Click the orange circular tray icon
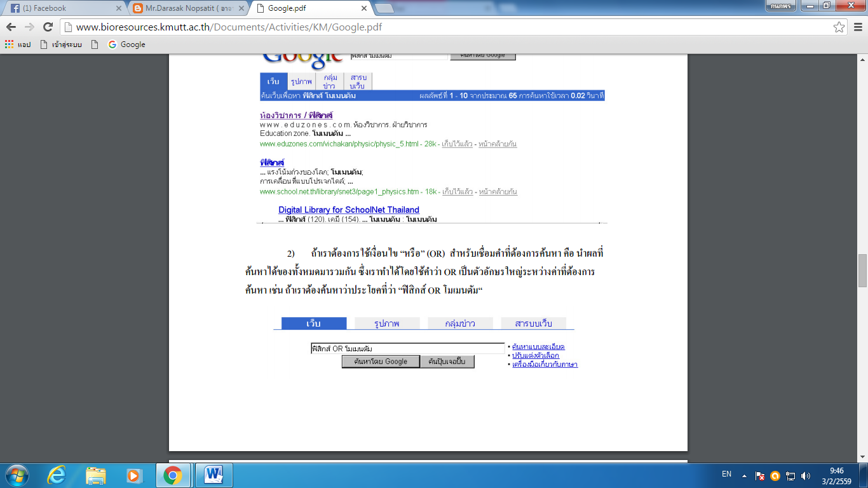The image size is (868, 488). tap(775, 475)
